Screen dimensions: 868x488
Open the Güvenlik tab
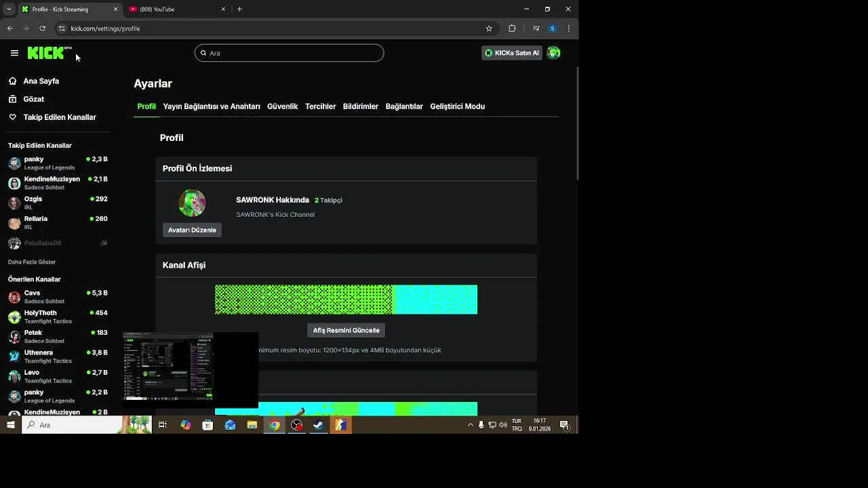coord(283,106)
